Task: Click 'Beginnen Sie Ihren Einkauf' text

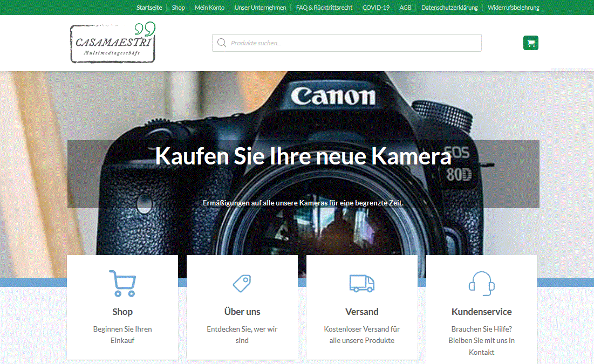Action: pos(122,335)
